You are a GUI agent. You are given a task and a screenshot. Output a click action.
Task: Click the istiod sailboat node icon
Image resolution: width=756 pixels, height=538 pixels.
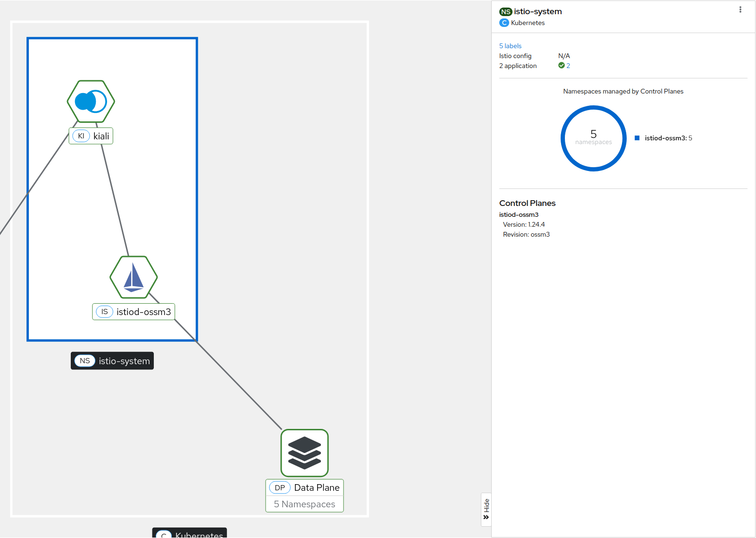point(134,277)
